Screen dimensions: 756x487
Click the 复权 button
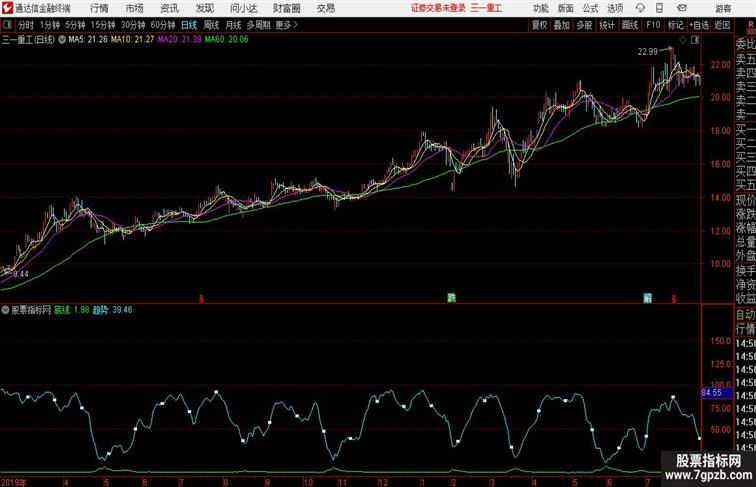pyautogui.click(x=540, y=25)
